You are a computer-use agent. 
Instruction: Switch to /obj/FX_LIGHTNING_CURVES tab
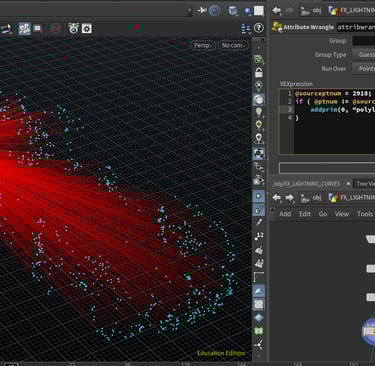pyautogui.click(x=307, y=184)
